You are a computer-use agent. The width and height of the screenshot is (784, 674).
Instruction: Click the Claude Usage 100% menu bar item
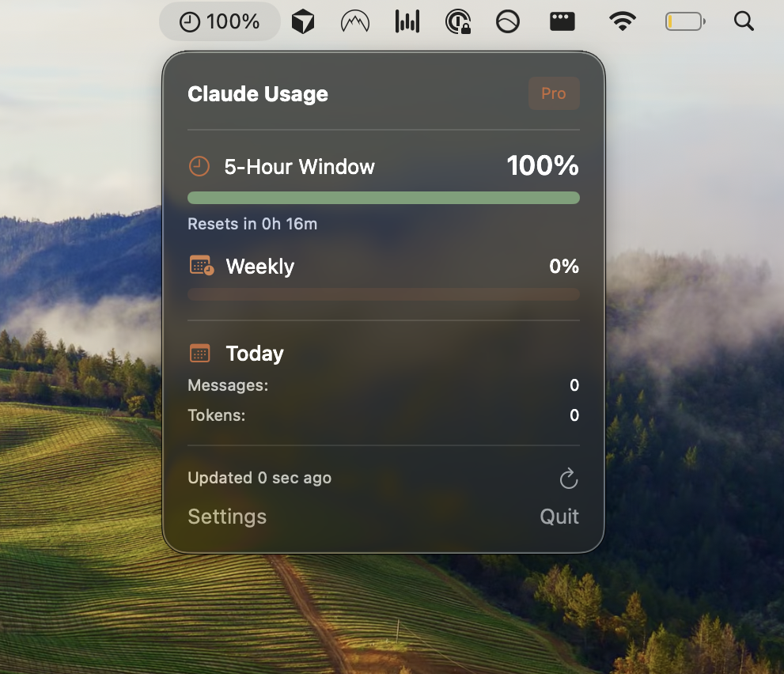tap(219, 21)
